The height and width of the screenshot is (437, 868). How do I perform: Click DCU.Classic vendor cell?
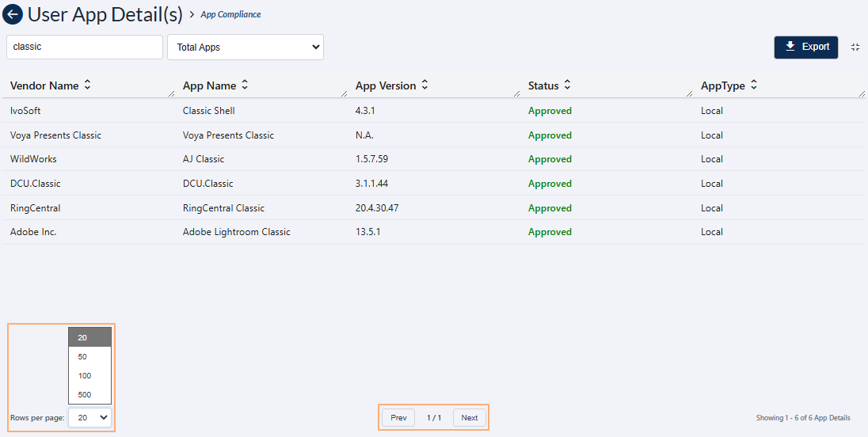[36, 183]
